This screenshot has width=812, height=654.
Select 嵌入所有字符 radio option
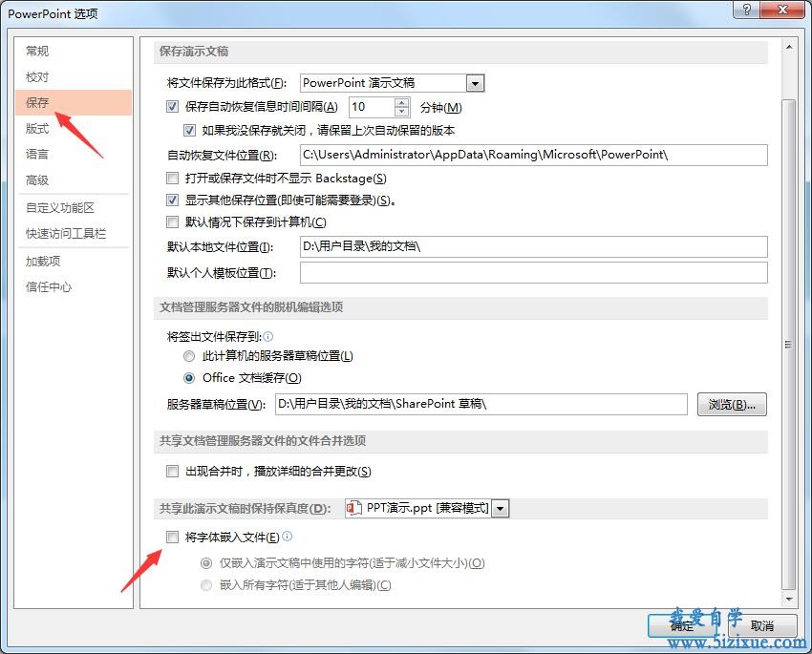pyautogui.click(x=206, y=585)
